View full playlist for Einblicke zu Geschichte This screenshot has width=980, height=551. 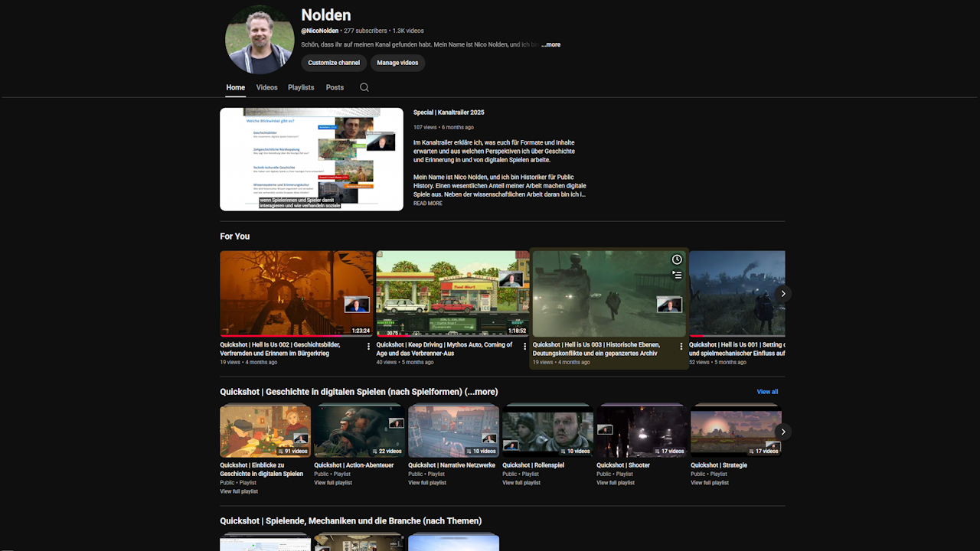[x=239, y=491]
